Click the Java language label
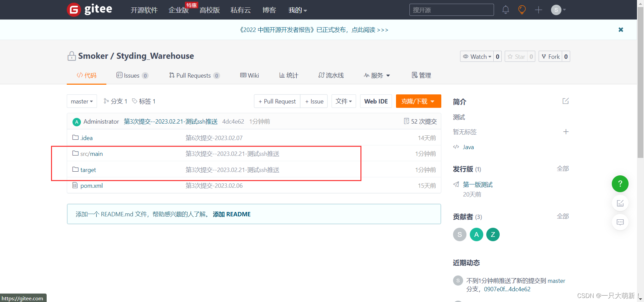 coord(468,147)
